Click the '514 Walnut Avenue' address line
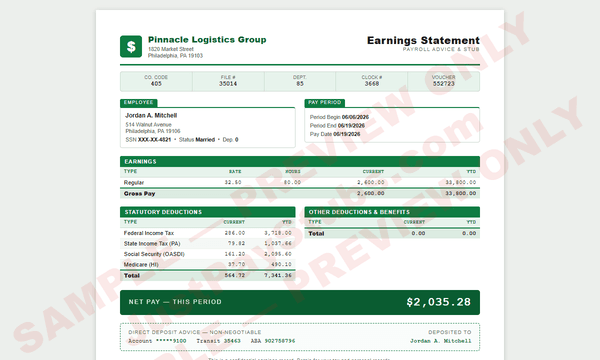This screenshot has height=360, width=600. tap(148, 124)
